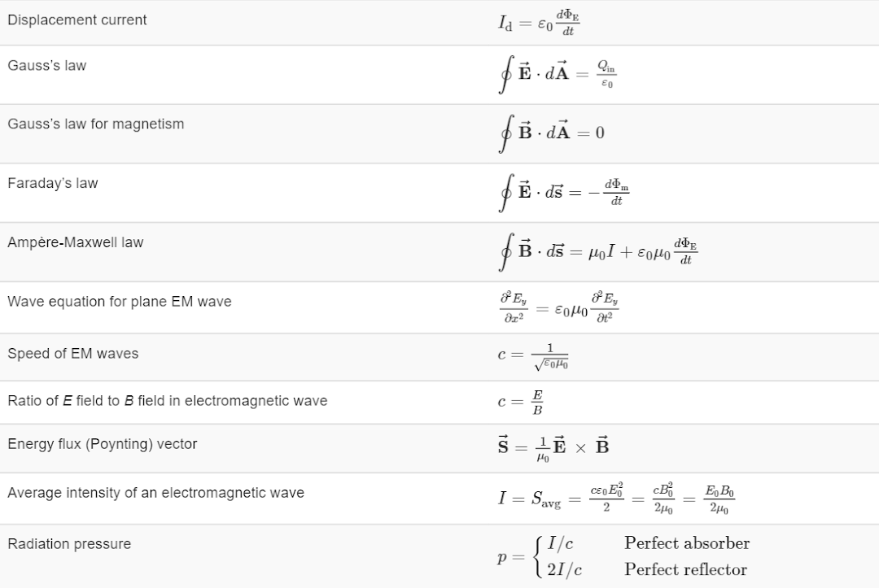Click the Gauss's law for magnetism label
Screen dimensions: 879x588
(x=96, y=124)
